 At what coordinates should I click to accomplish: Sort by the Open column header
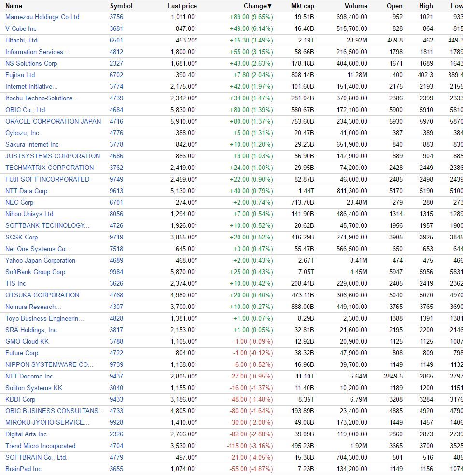pos(394,6)
